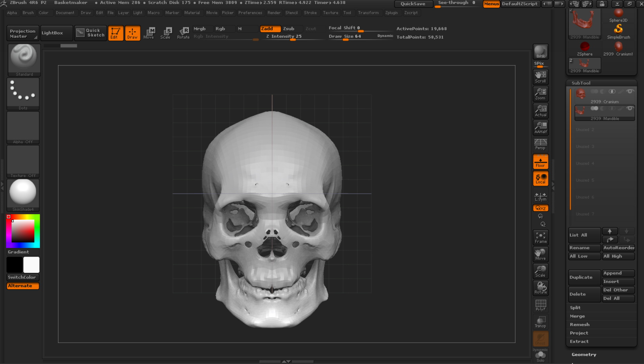
Task: Open the Preferences menu
Action: (x=250, y=12)
